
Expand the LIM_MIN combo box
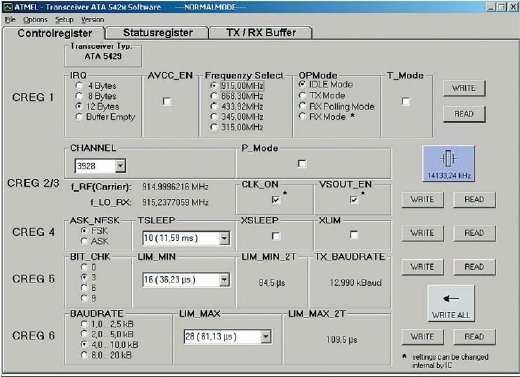224,280
